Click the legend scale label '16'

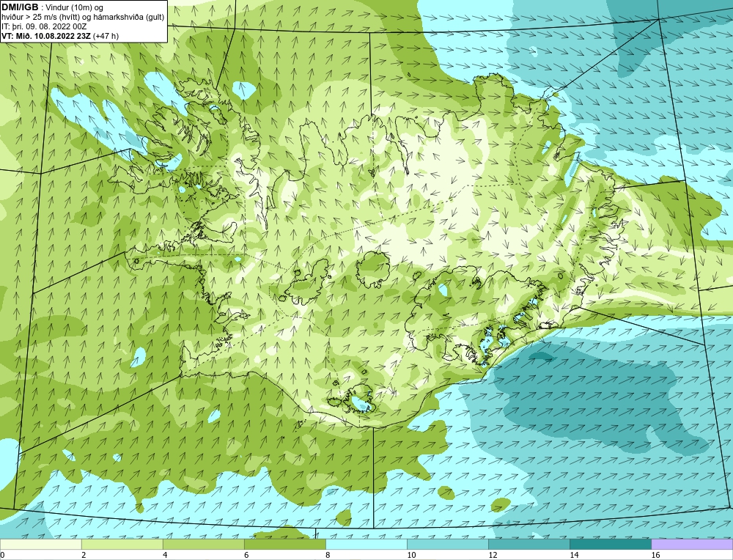click(655, 555)
